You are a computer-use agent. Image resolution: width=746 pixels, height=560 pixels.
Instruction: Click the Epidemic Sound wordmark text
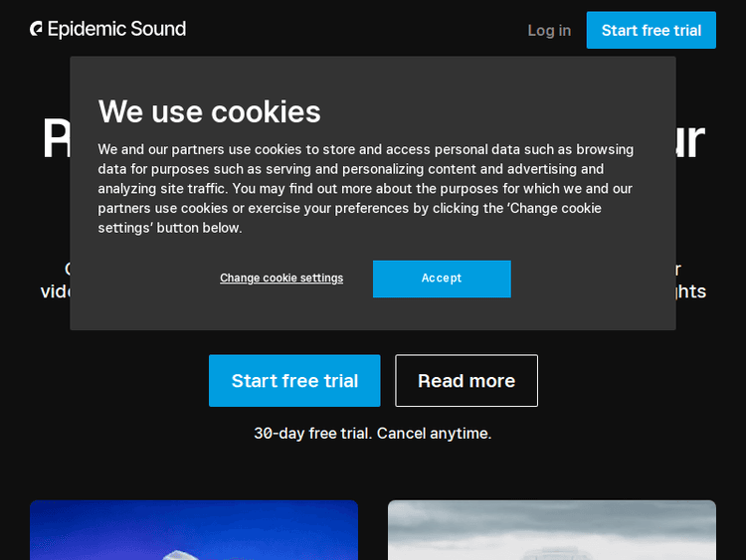click(x=117, y=30)
